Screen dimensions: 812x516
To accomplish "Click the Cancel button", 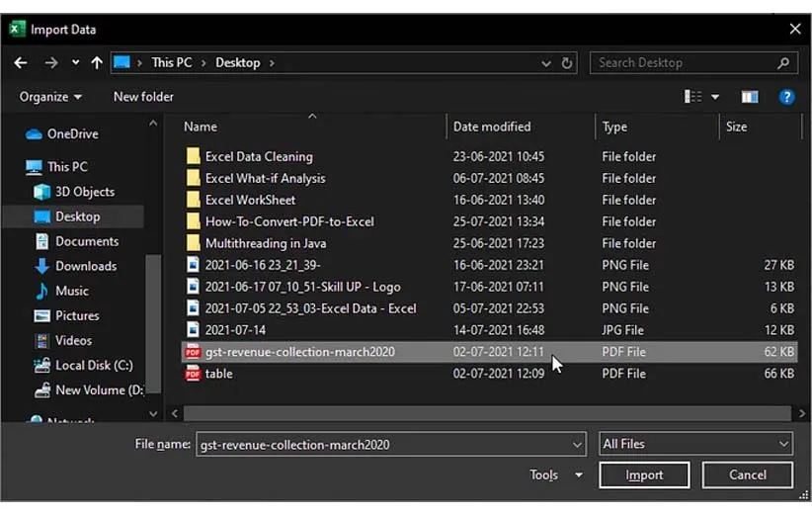I will click(x=747, y=475).
